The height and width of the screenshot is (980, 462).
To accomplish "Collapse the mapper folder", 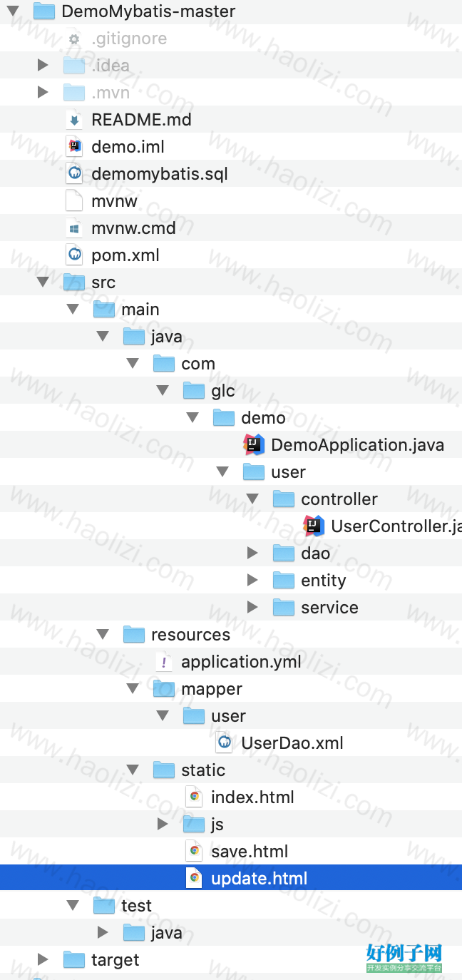I will tap(133, 689).
